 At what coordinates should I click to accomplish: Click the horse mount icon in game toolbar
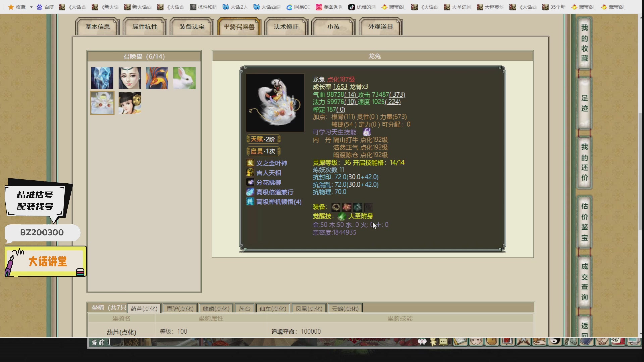click(x=570, y=341)
